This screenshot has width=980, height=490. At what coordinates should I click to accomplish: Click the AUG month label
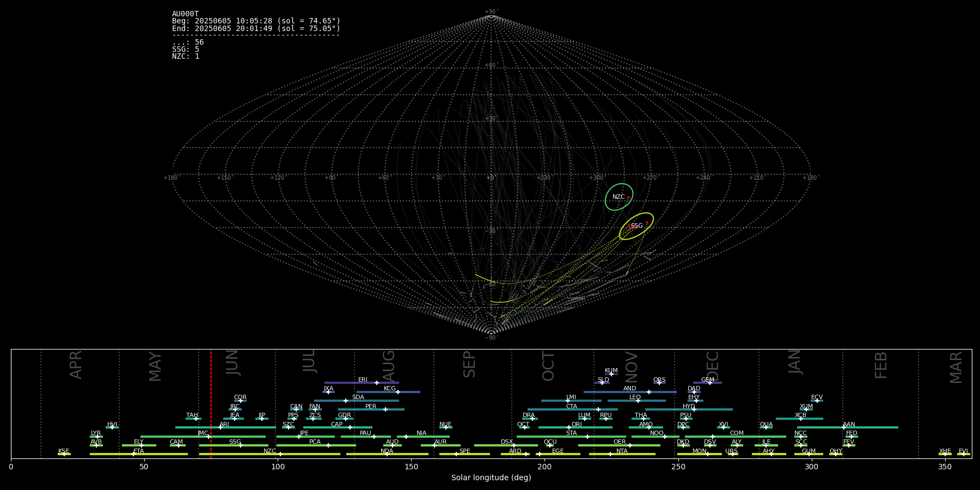tap(389, 365)
